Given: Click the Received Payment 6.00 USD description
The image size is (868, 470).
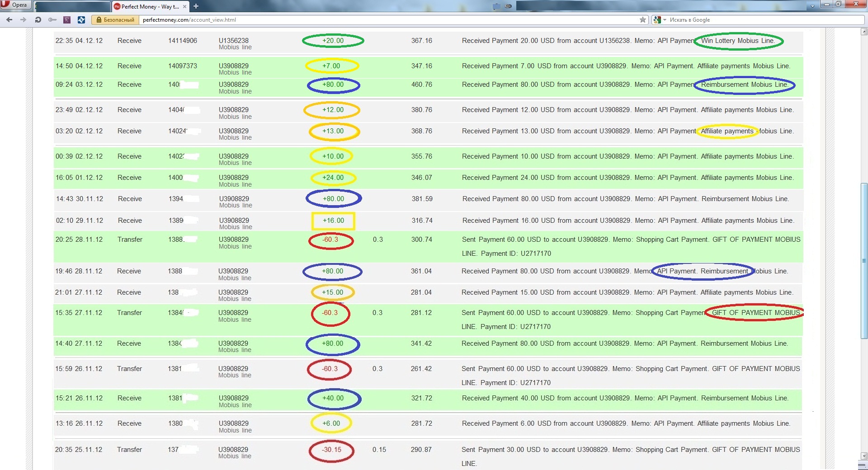Looking at the screenshot, I should pos(626,423).
